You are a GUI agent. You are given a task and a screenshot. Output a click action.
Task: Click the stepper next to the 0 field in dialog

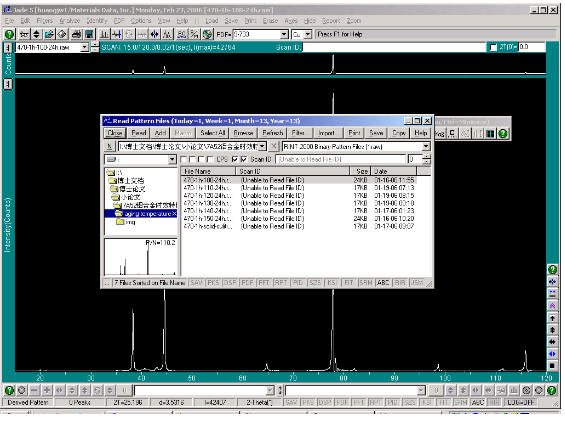coord(427,159)
